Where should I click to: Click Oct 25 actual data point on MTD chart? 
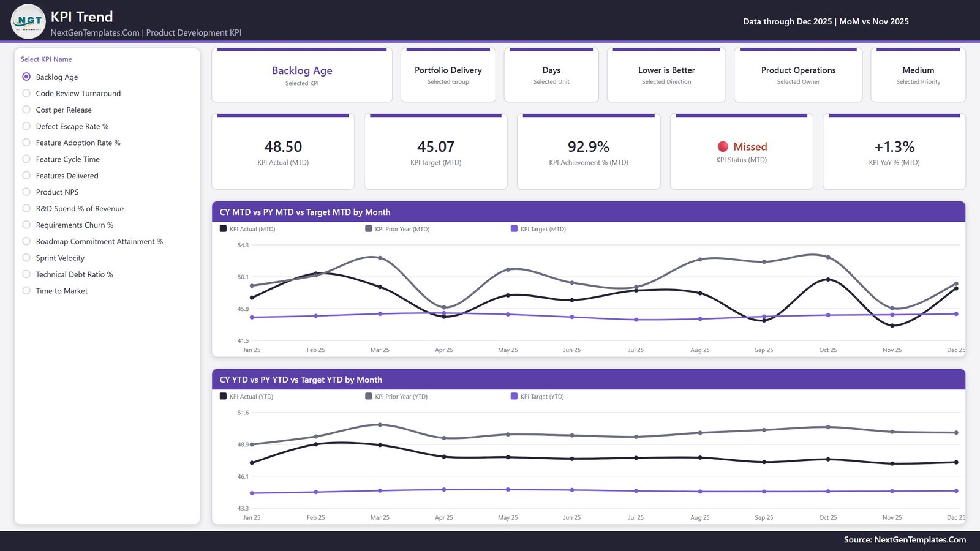click(828, 279)
